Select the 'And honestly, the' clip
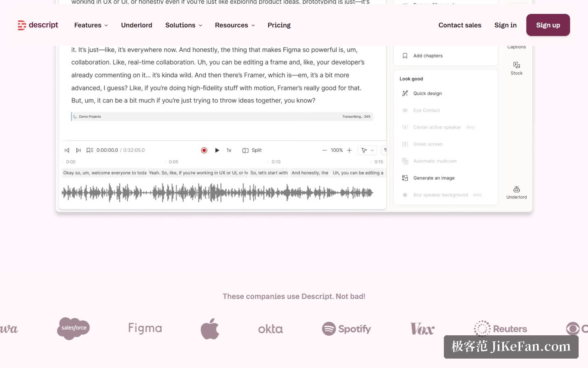The width and height of the screenshot is (588, 368). click(310, 173)
